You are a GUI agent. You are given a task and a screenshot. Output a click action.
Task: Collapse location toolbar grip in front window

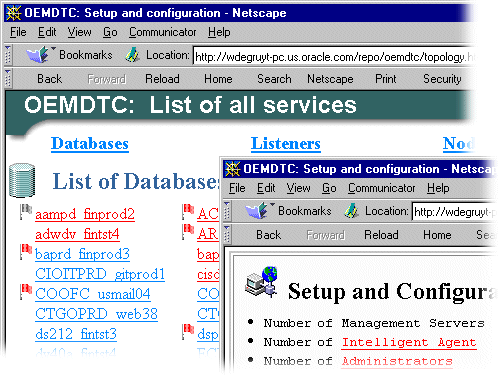[227, 211]
